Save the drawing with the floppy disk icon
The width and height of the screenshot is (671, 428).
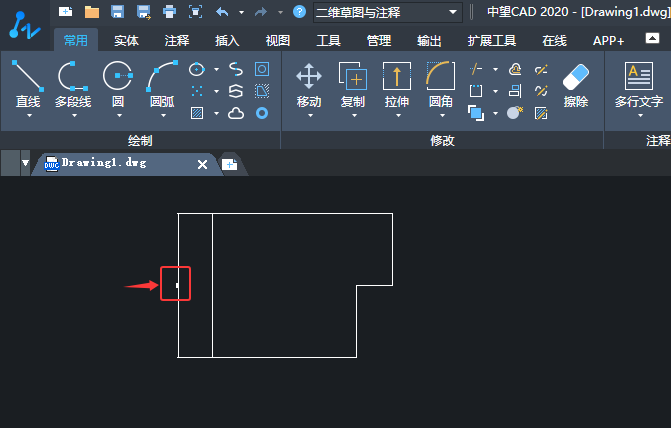coord(117,12)
